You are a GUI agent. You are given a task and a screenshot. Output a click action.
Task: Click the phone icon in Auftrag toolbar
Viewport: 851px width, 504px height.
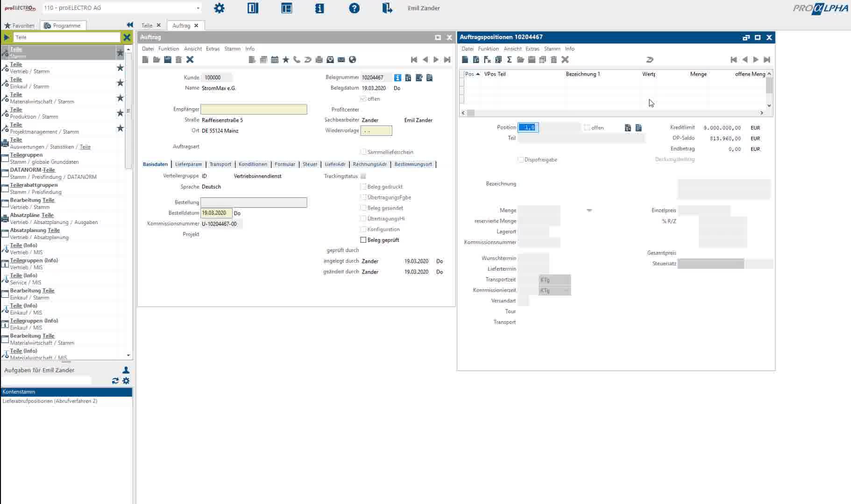point(297,59)
